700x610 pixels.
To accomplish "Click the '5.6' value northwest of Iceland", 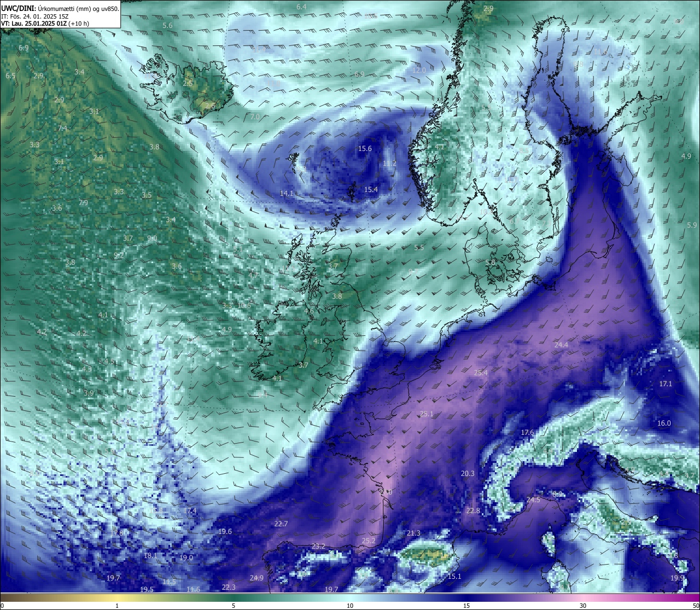I will tap(167, 26).
